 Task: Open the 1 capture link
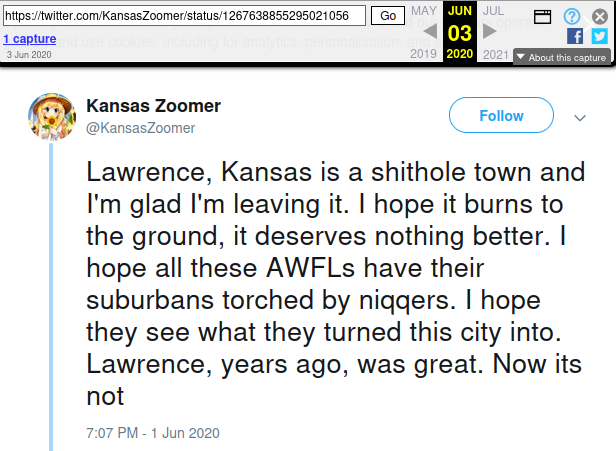click(x=29, y=37)
